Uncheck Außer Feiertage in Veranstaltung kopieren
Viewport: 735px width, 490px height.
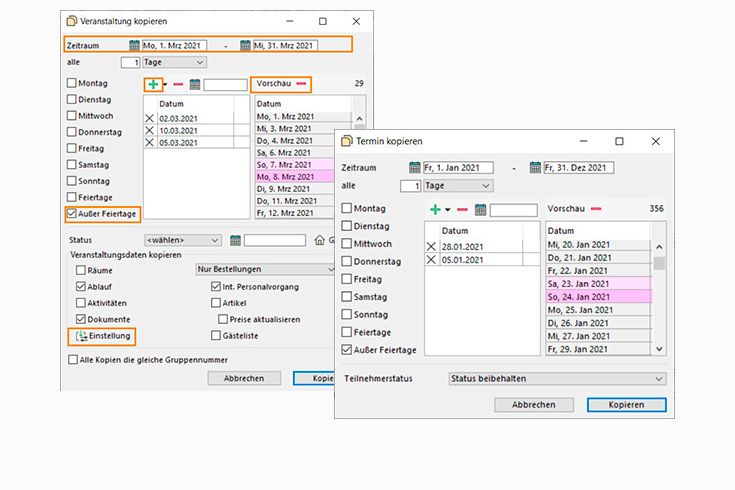tap(72, 213)
